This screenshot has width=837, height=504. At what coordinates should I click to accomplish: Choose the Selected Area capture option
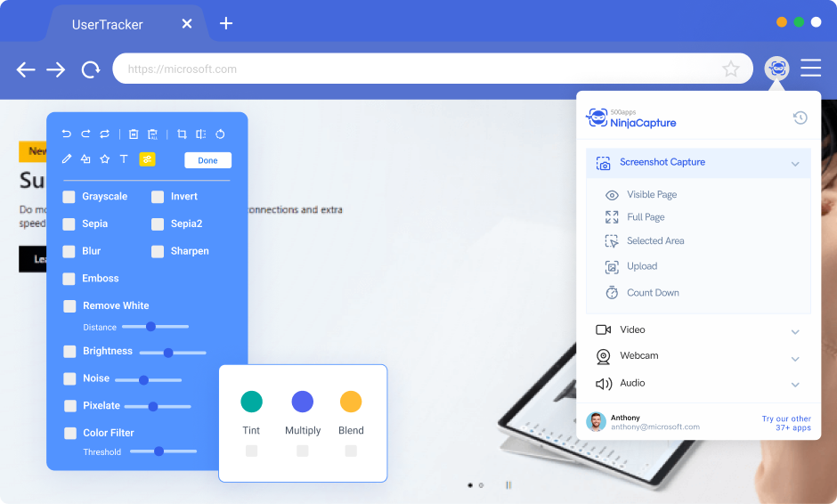click(654, 241)
